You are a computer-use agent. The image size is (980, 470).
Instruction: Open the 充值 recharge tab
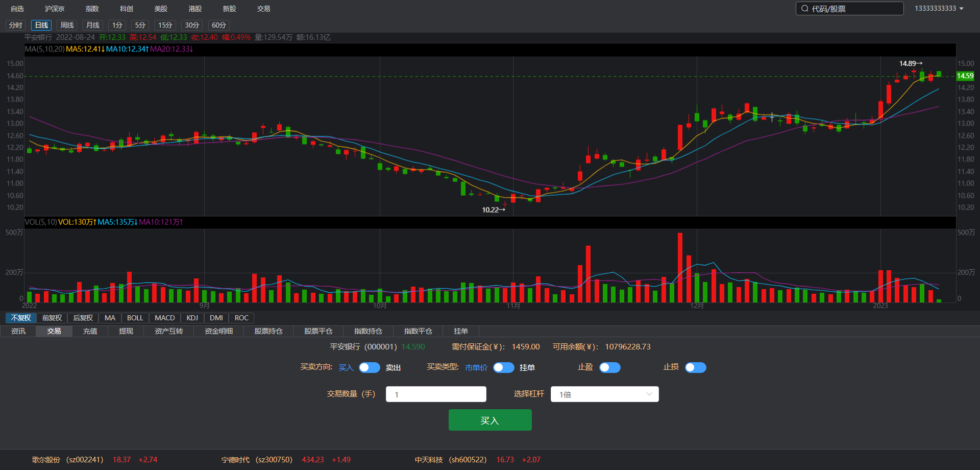[90, 331]
